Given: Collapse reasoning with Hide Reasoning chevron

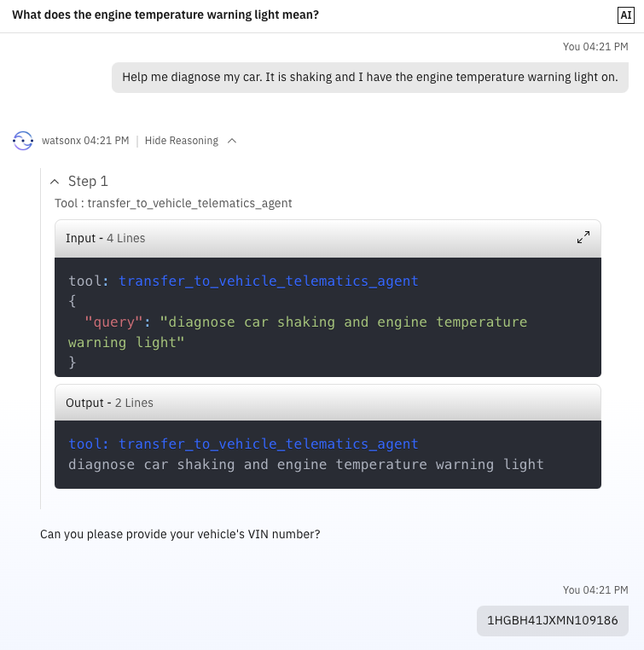Looking at the screenshot, I should pyautogui.click(x=232, y=141).
